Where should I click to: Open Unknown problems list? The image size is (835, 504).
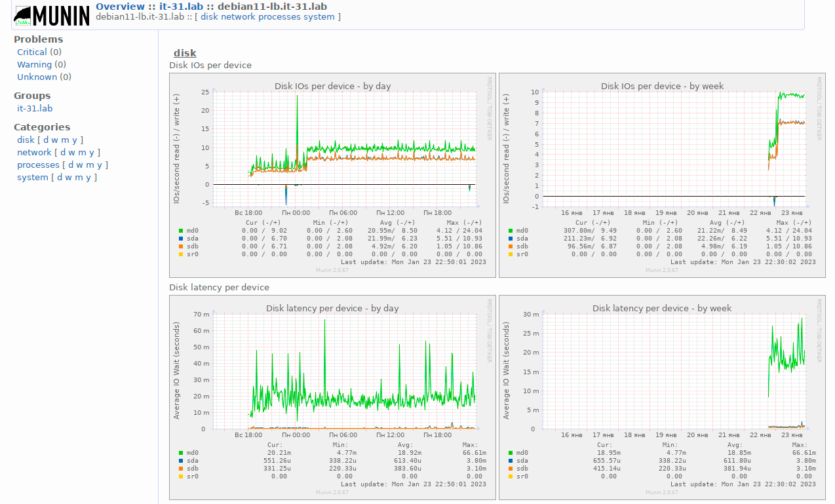click(37, 77)
